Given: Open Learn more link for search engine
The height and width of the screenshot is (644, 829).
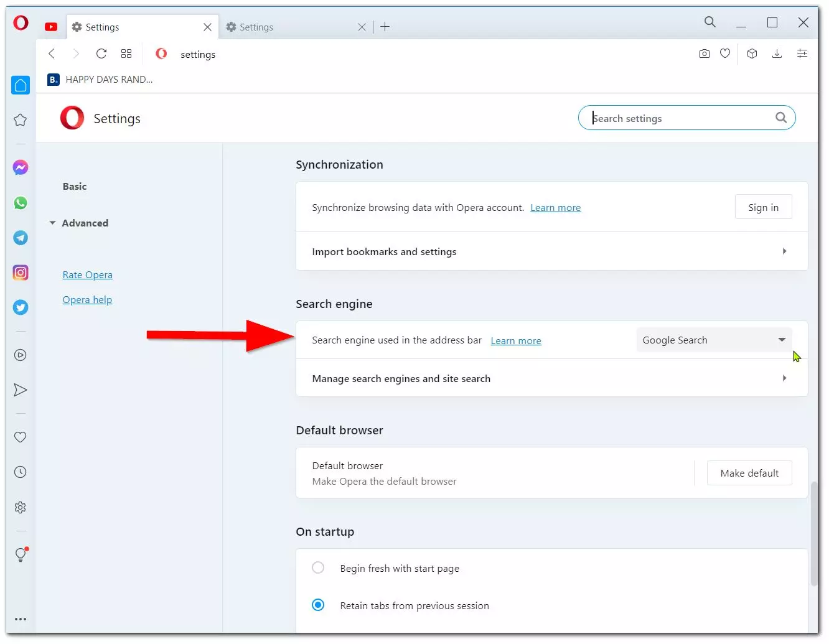Looking at the screenshot, I should (516, 341).
